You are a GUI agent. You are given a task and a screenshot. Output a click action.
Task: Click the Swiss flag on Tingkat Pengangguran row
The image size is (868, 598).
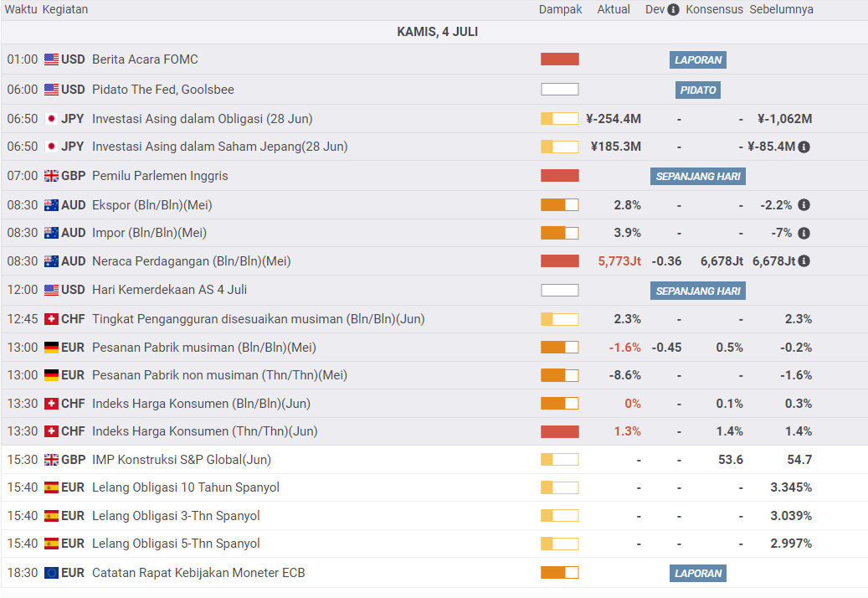[51, 319]
